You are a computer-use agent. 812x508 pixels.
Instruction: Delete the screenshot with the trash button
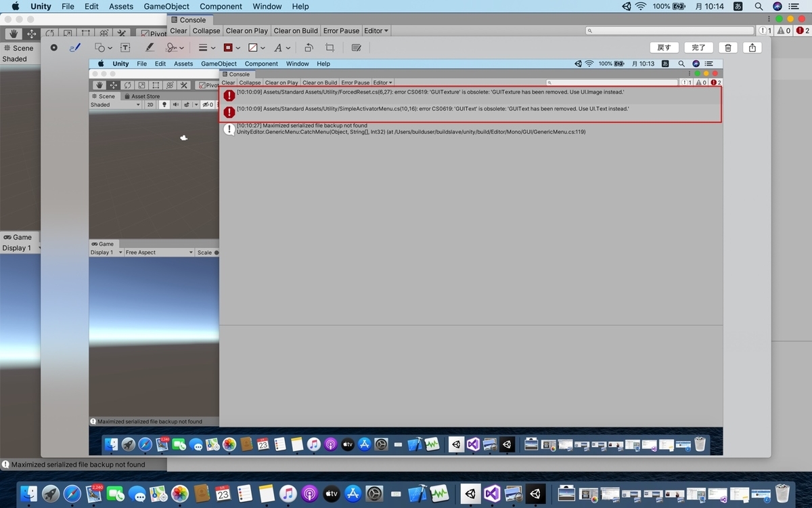coord(728,47)
